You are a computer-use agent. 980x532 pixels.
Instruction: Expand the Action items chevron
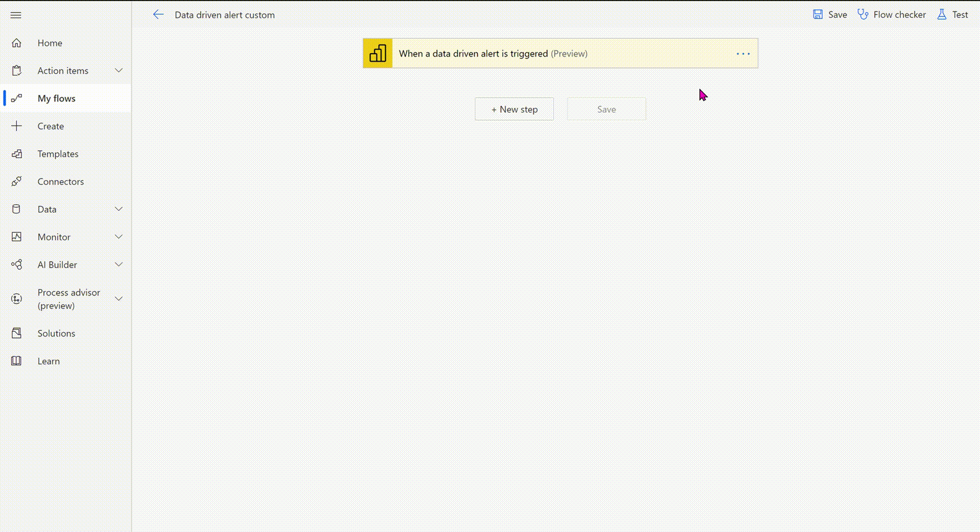point(118,70)
